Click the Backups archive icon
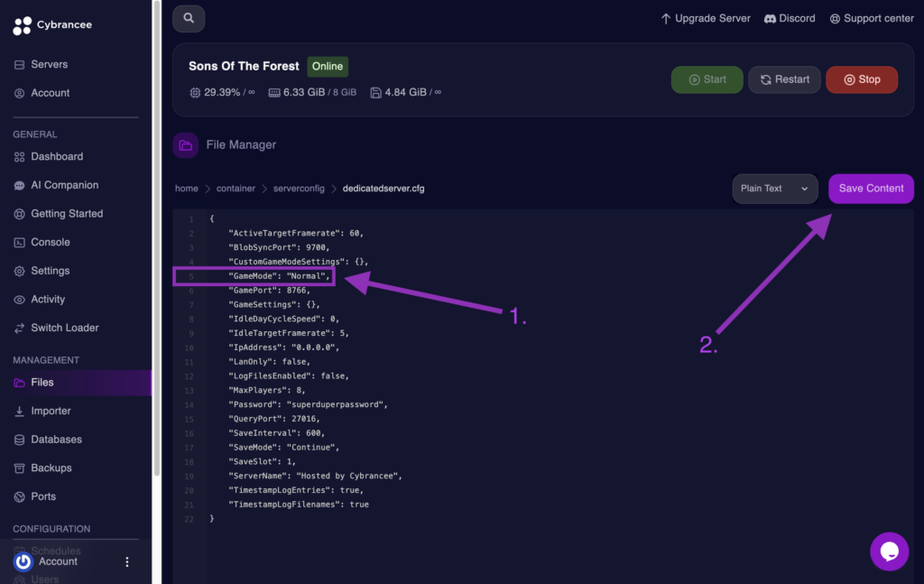This screenshot has width=924, height=584. click(20, 468)
